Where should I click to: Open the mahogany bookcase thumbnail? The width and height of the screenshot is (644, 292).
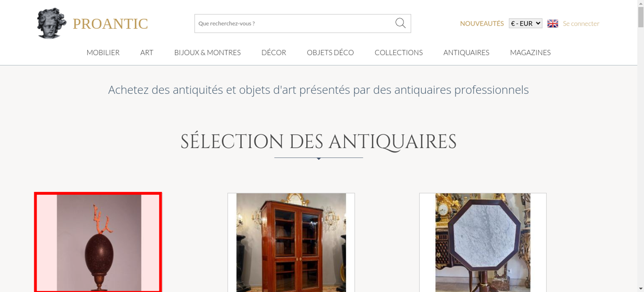click(x=291, y=242)
